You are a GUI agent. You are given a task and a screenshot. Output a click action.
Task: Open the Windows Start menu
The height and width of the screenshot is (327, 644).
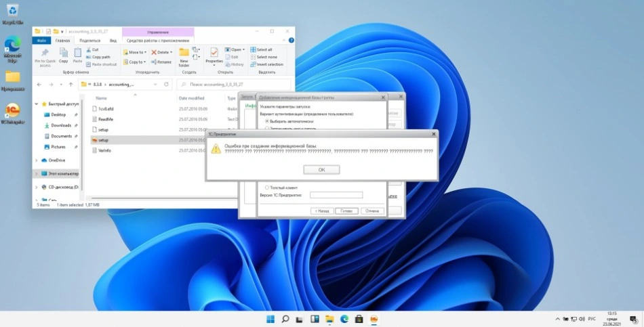point(270,319)
